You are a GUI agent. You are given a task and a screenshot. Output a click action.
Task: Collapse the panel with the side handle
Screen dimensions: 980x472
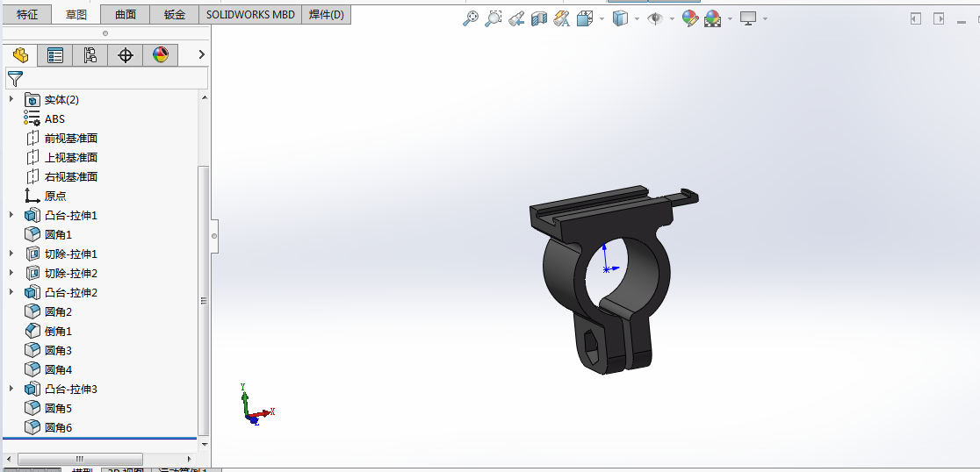coord(214,236)
